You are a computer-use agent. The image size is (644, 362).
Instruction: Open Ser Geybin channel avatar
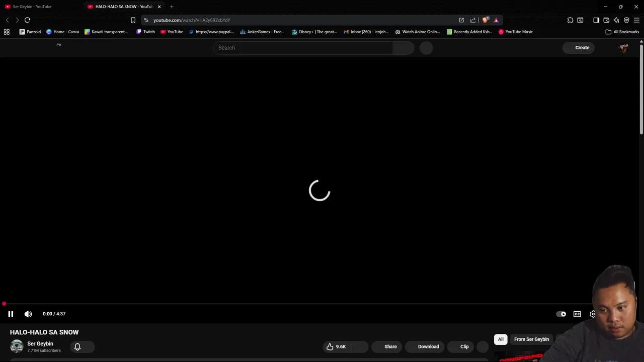pyautogui.click(x=17, y=346)
